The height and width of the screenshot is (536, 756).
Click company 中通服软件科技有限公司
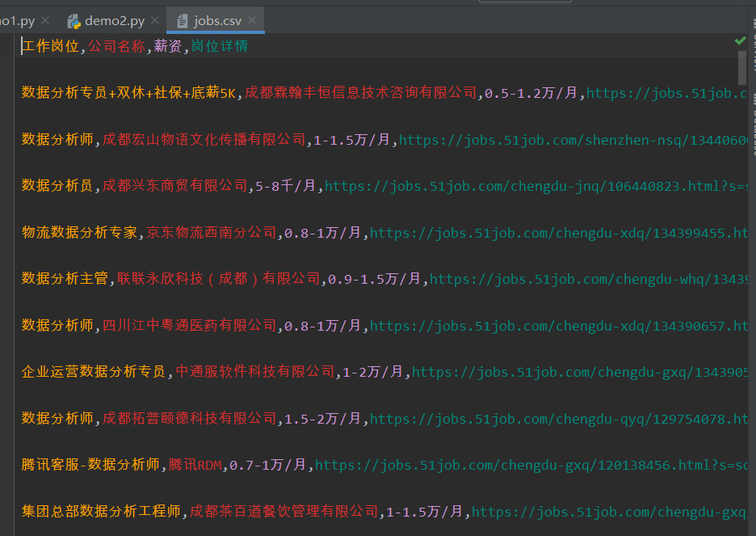255,372
